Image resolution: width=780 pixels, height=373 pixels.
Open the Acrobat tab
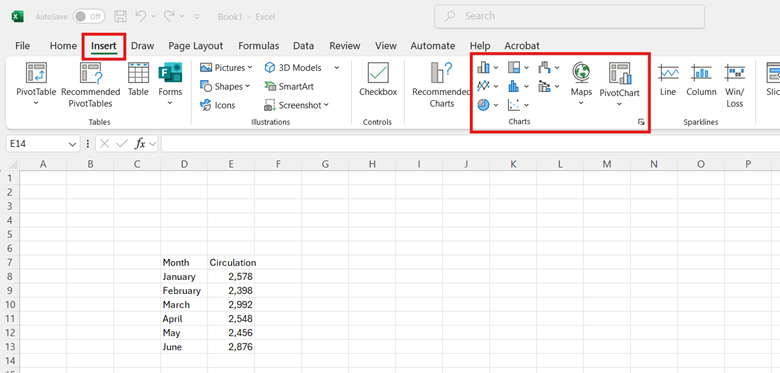522,46
